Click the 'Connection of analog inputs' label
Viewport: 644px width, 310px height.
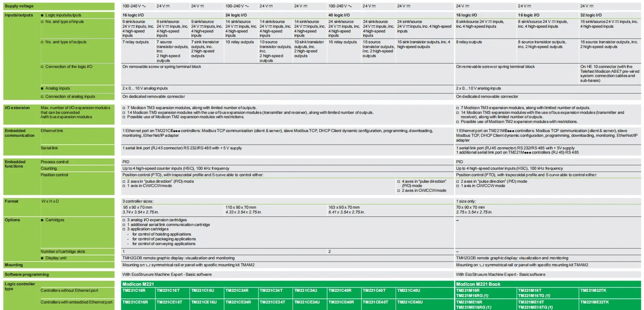[x=70, y=97]
